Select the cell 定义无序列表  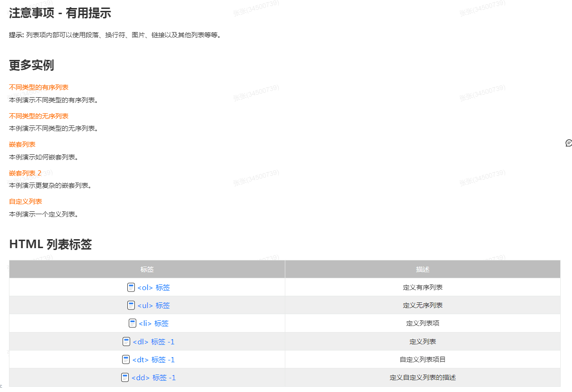coord(423,305)
